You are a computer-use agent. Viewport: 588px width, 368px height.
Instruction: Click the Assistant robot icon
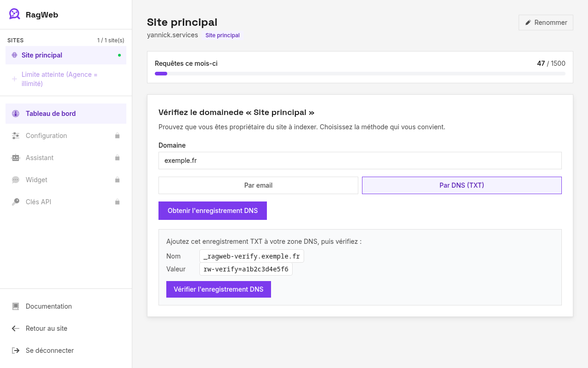pos(16,158)
